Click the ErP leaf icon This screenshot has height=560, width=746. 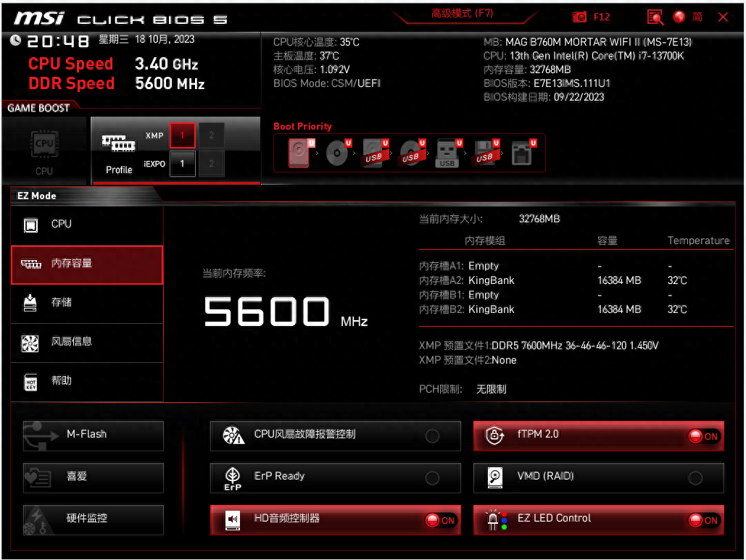click(233, 478)
